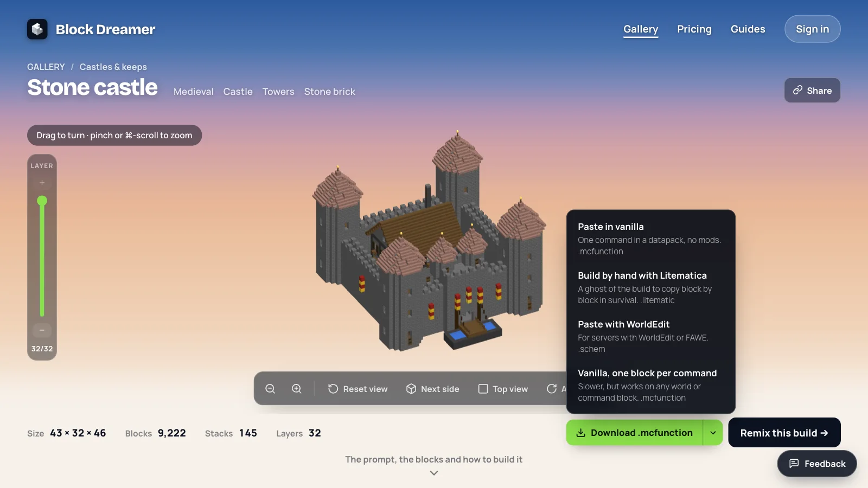Click the Size value '43 × 32 × 46'
Viewport: 868px width, 488px height.
pos(78,433)
